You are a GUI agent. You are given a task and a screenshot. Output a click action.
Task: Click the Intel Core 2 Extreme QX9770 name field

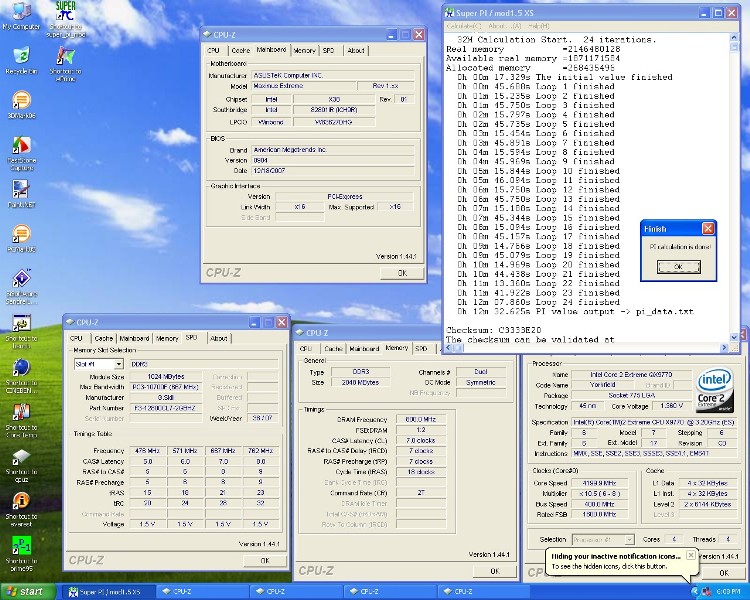[x=631, y=375]
